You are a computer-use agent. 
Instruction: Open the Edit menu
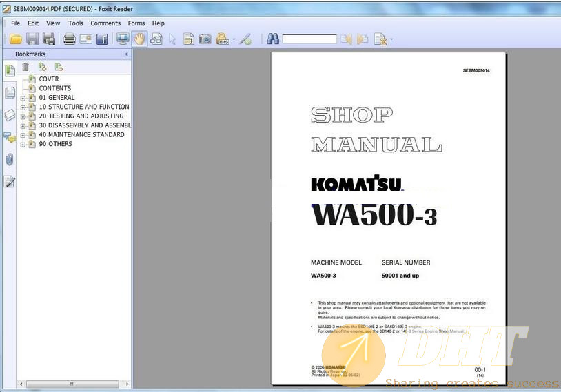click(x=33, y=23)
